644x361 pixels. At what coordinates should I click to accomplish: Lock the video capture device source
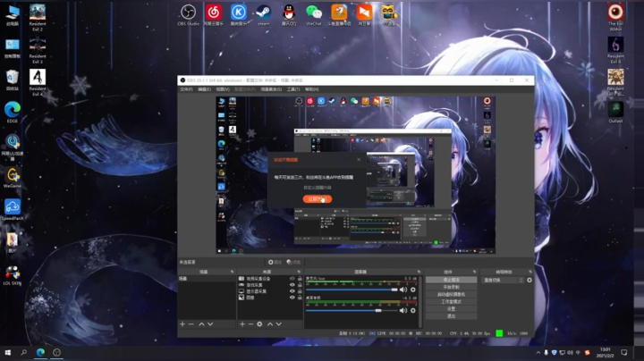[x=300, y=279]
